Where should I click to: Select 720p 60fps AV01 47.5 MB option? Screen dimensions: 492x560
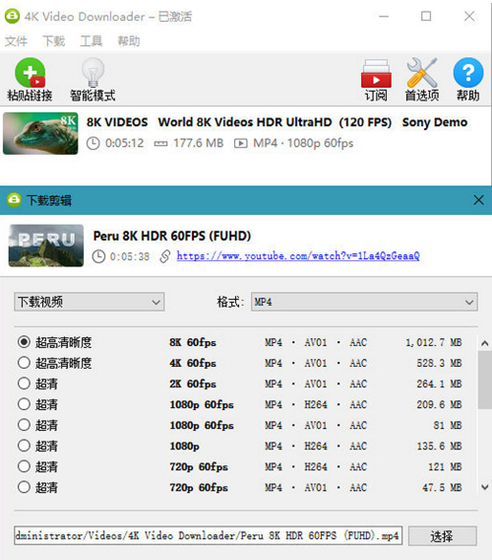pyautogui.click(x=24, y=487)
